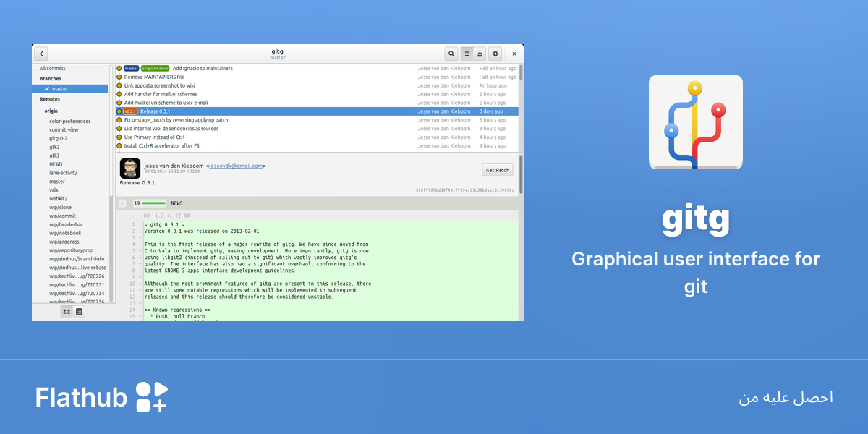Viewport: 868px width, 434px height.
Task: Click the origin remote in sidebar
Action: [x=51, y=111]
